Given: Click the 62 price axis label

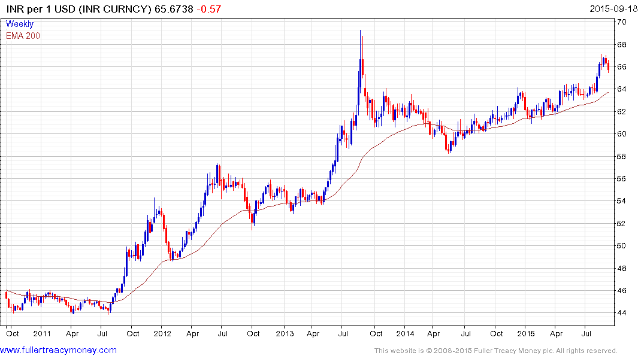Looking at the screenshot, I should point(622,111).
